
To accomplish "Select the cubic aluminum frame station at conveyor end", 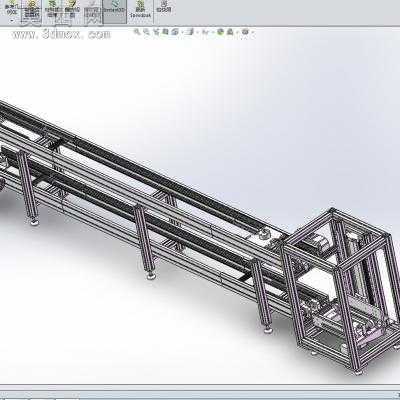I will [x=340, y=290].
